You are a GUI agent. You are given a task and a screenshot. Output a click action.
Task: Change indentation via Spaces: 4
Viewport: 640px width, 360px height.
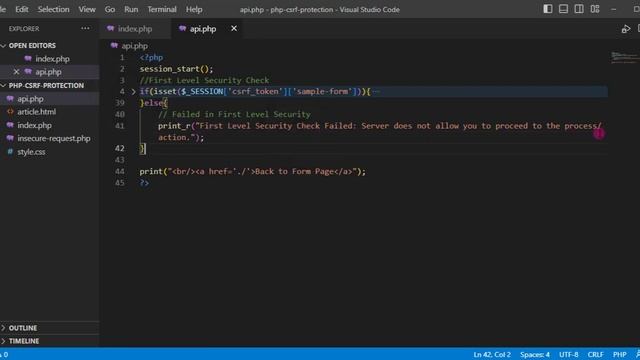(535, 354)
